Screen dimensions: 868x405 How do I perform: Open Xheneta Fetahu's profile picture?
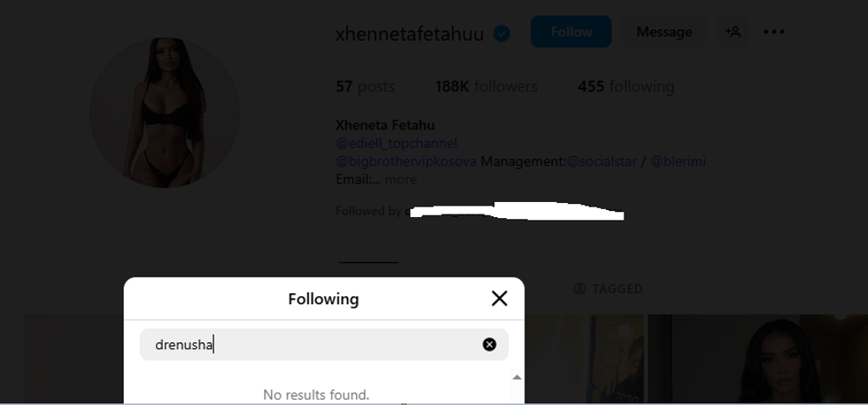pos(165,113)
